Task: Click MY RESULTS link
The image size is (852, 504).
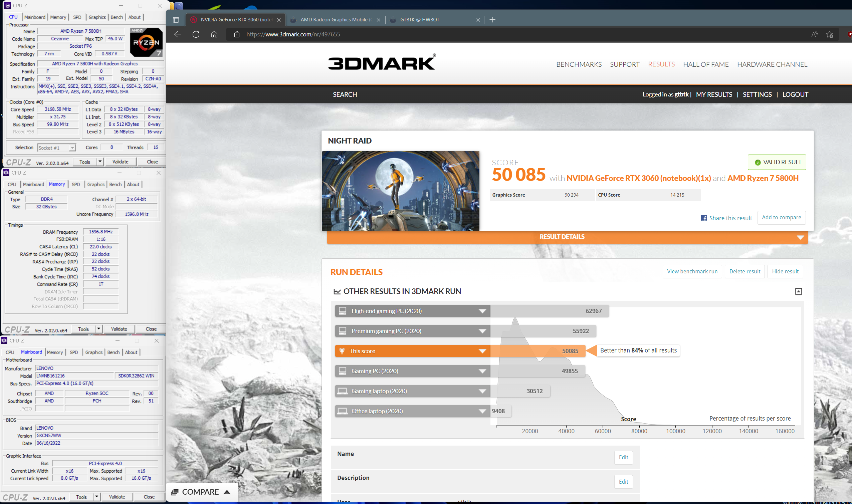Action: point(714,94)
